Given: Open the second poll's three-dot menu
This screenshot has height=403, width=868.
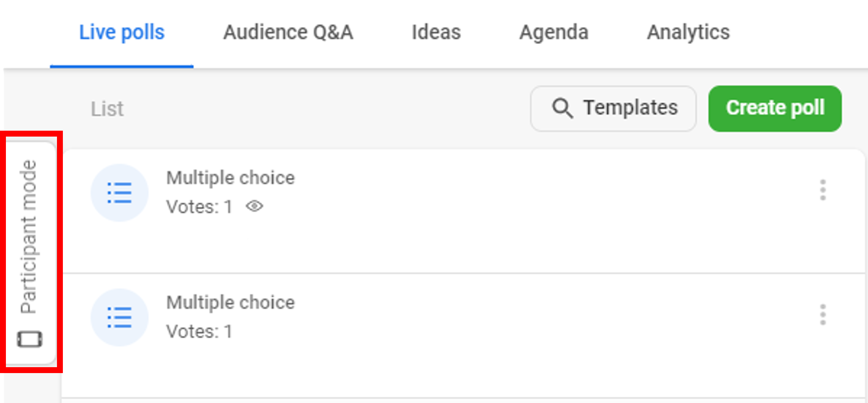Looking at the screenshot, I should (822, 315).
